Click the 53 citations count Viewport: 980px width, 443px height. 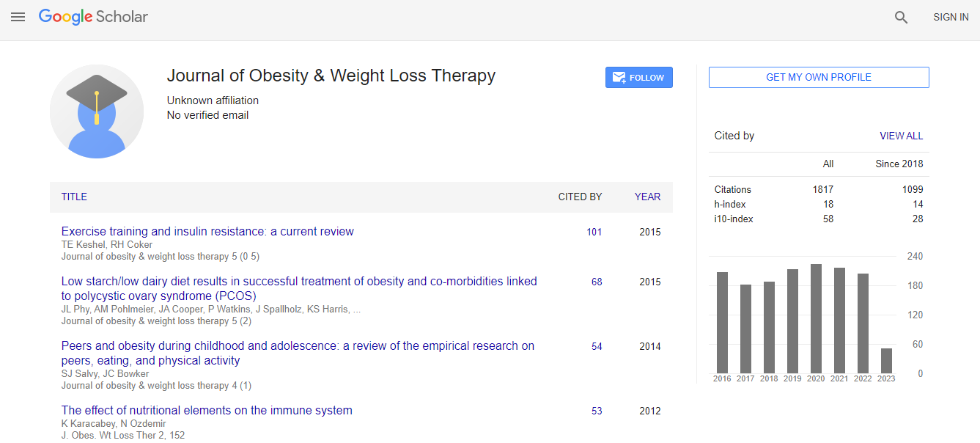click(597, 411)
